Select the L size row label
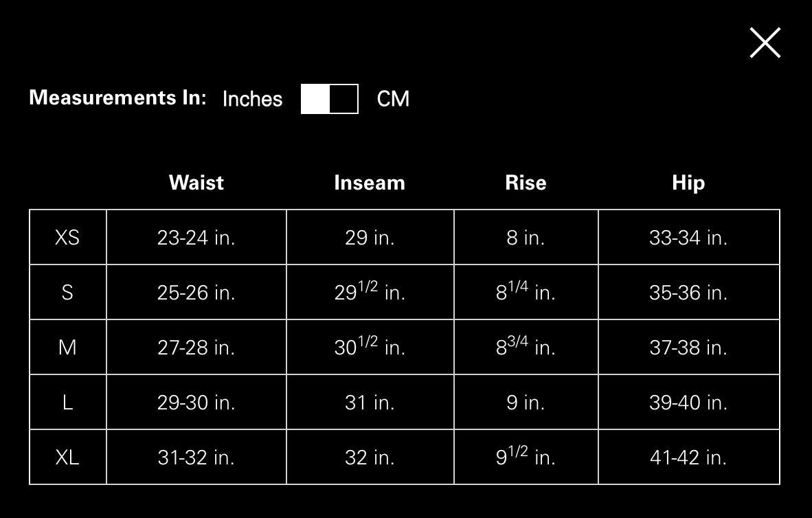This screenshot has height=518, width=812. point(67,402)
